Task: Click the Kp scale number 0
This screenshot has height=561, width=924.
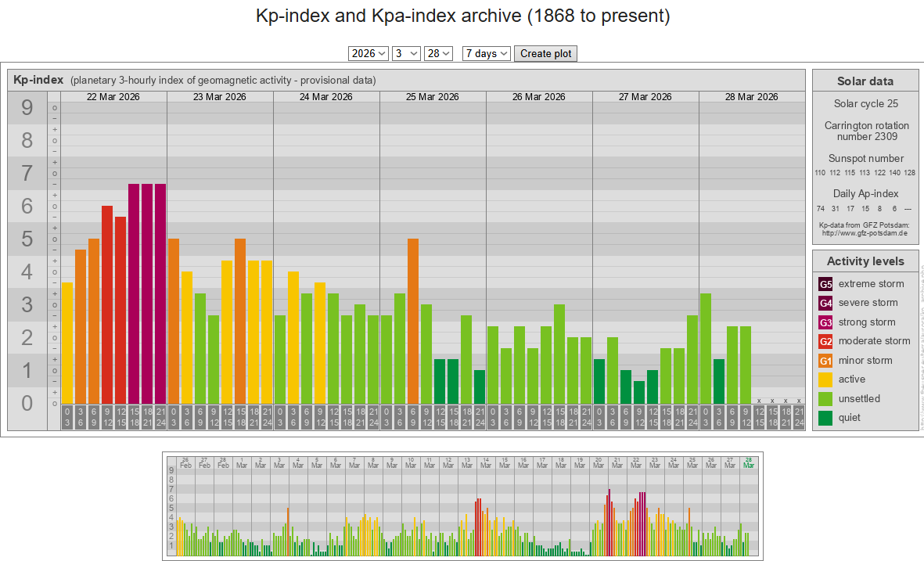Action: (27, 404)
